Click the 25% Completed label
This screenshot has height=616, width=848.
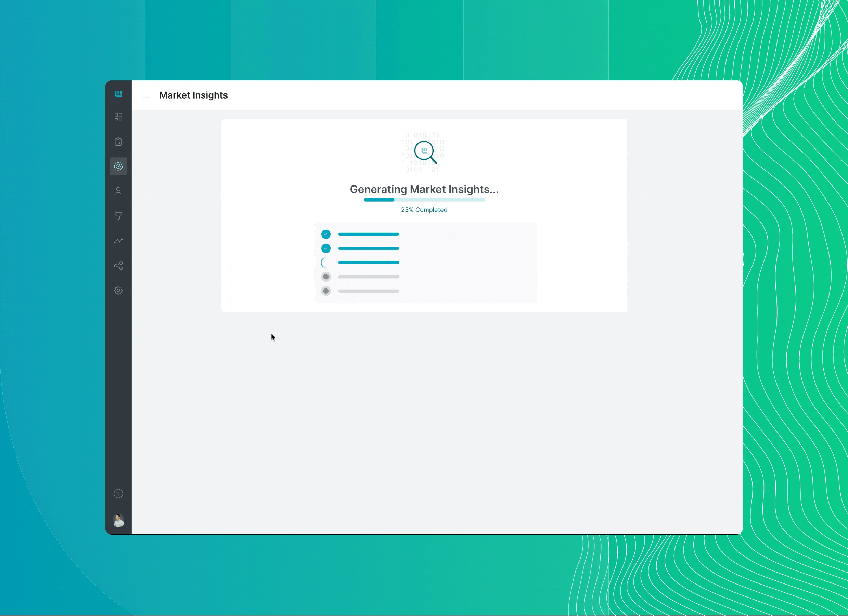point(424,210)
